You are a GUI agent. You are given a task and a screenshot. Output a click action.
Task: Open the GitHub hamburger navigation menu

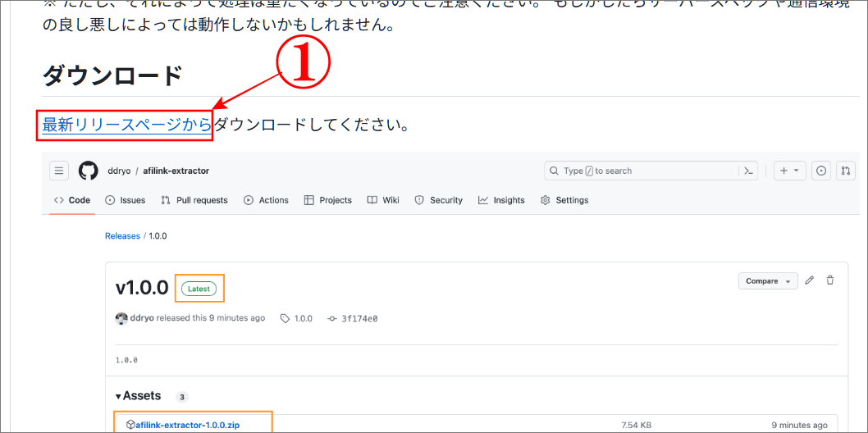click(x=59, y=171)
